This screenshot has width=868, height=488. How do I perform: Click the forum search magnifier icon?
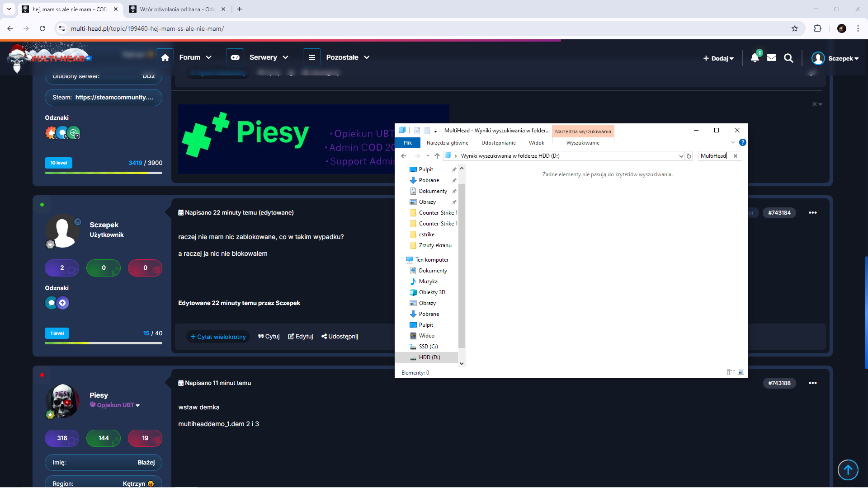788,58
